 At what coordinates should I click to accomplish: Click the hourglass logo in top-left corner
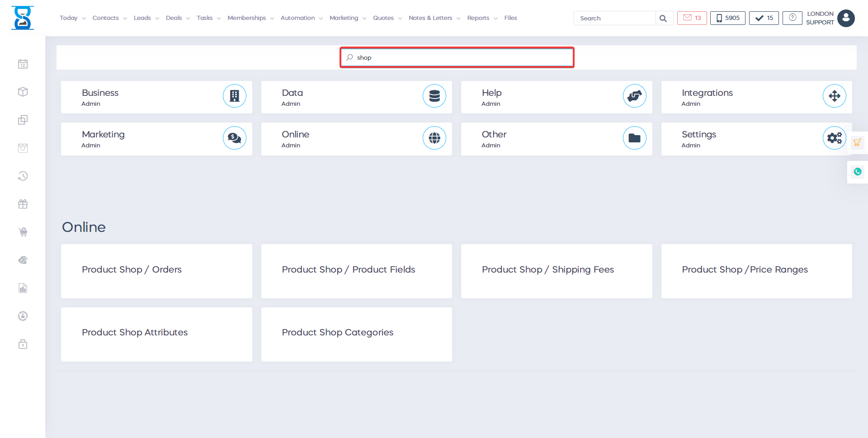[x=23, y=18]
